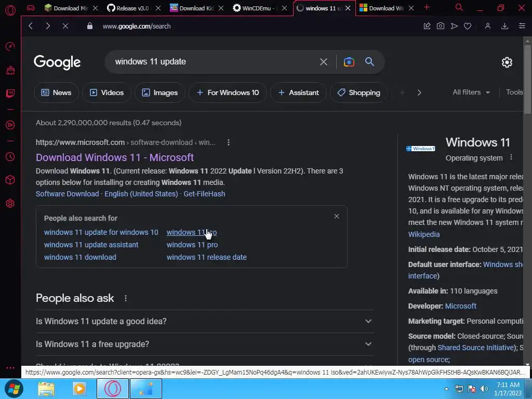Expand Is Windows 11 a free upgrade
Viewport: 532px width, 399px height.
tap(205, 344)
